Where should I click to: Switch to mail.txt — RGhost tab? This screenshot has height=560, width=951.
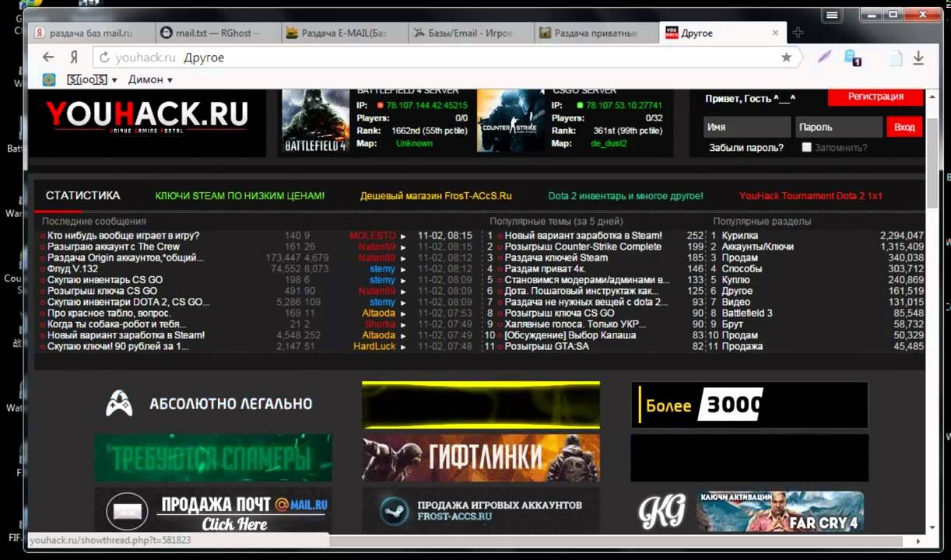tap(216, 33)
